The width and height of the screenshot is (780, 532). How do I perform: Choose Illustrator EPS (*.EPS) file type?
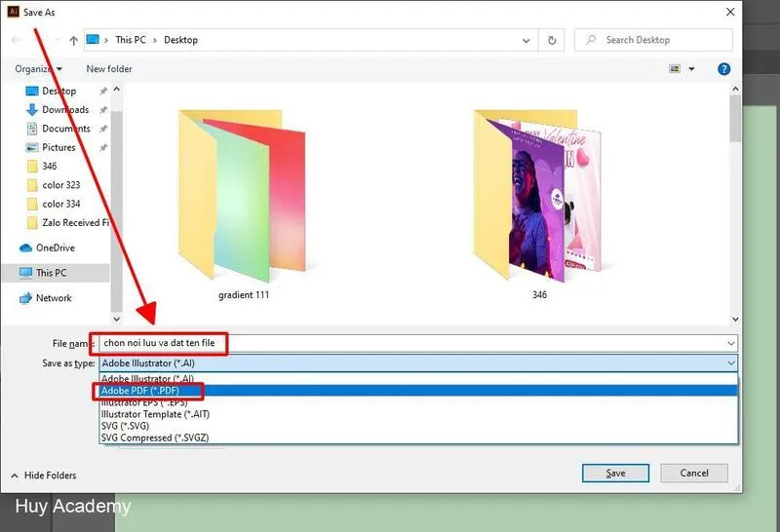(x=418, y=402)
